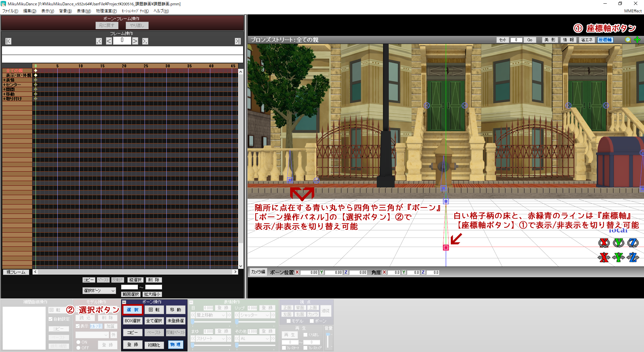The width and height of the screenshot is (644, 352).
Task: Click the blue Z rotation axis icon
Action: click(x=633, y=243)
